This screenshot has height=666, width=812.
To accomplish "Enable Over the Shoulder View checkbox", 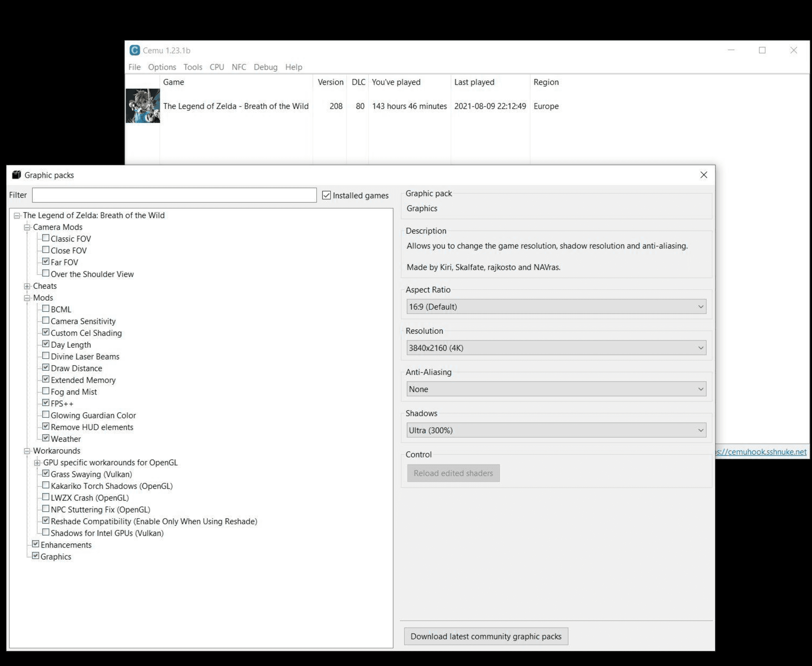I will 46,273.
